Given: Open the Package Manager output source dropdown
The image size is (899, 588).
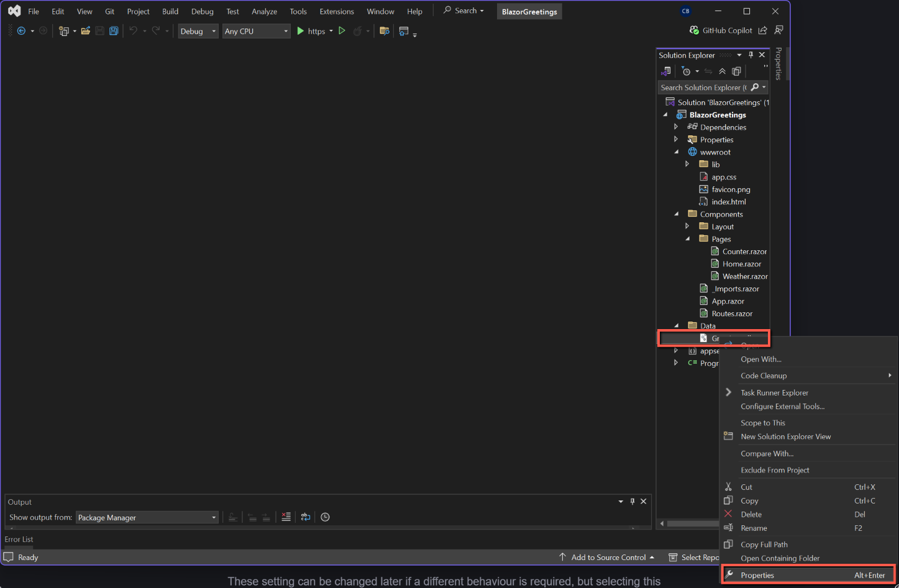Looking at the screenshot, I should click(x=147, y=518).
